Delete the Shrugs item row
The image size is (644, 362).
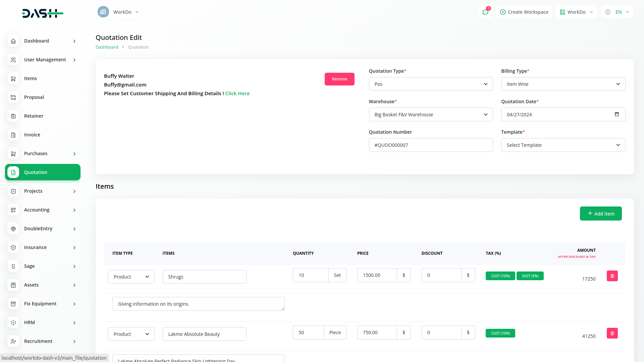[612, 276]
